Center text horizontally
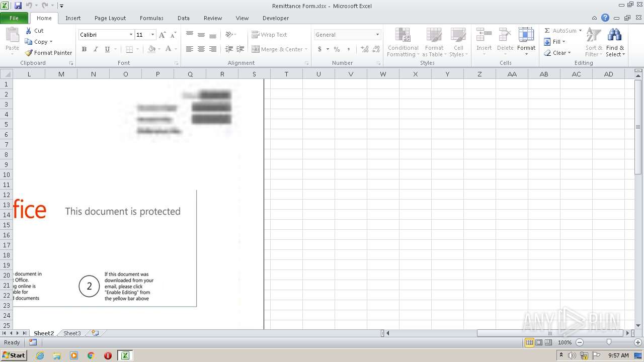 point(201,49)
